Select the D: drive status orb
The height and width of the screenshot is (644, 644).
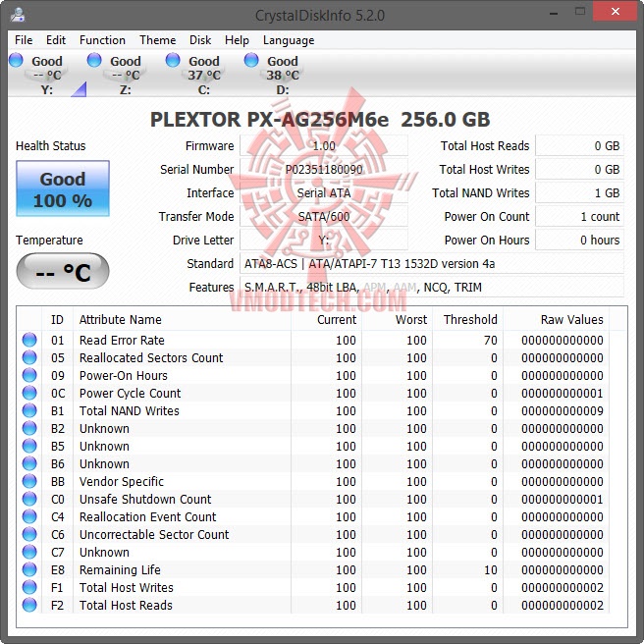251,60
